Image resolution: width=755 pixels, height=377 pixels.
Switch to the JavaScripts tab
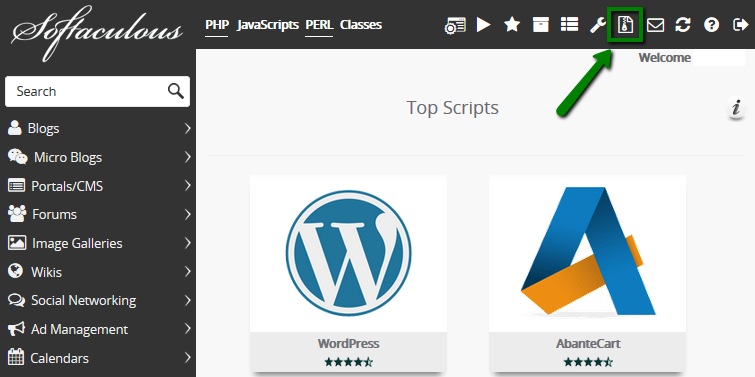coord(268,25)
